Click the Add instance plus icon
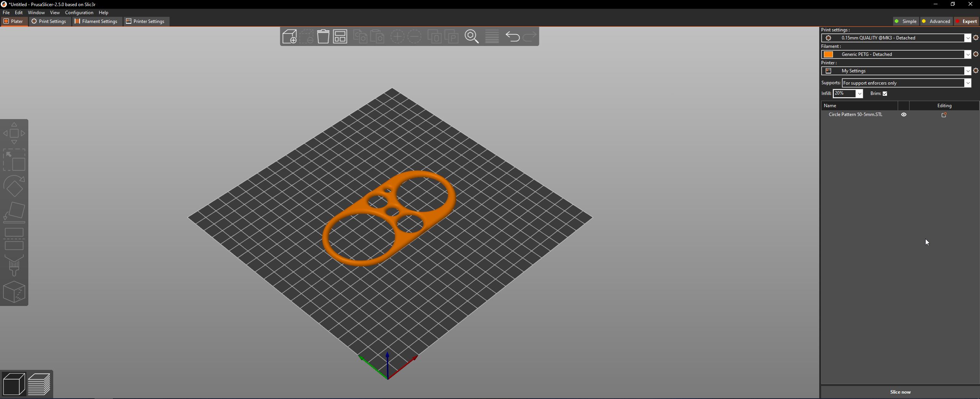980x399 pixels. coord(397,36)
